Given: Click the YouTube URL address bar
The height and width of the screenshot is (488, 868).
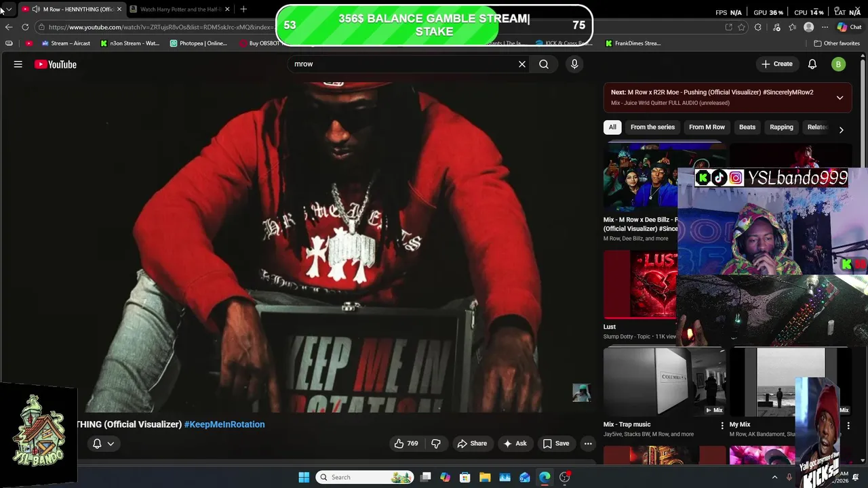Looking at the screenshot, I should tap(161, 27).
